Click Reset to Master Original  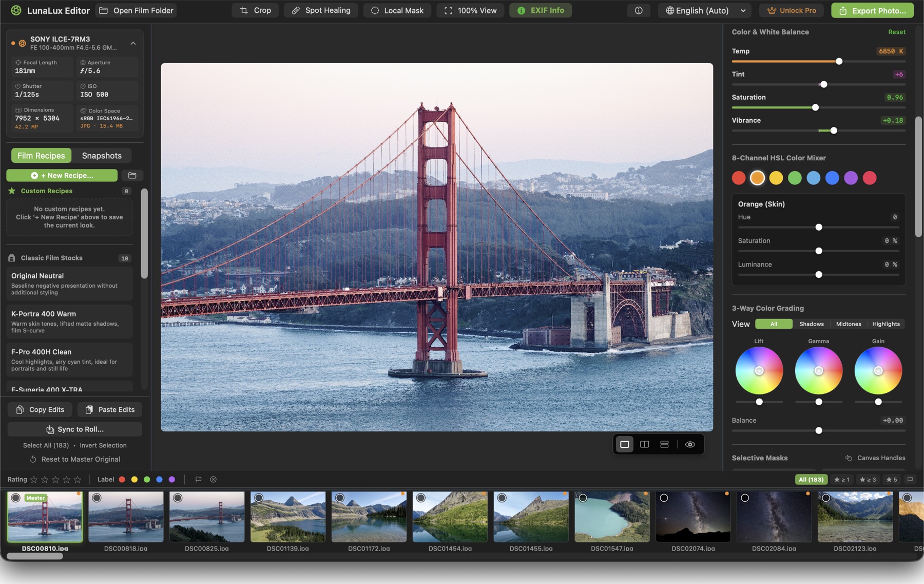[75, 459]
